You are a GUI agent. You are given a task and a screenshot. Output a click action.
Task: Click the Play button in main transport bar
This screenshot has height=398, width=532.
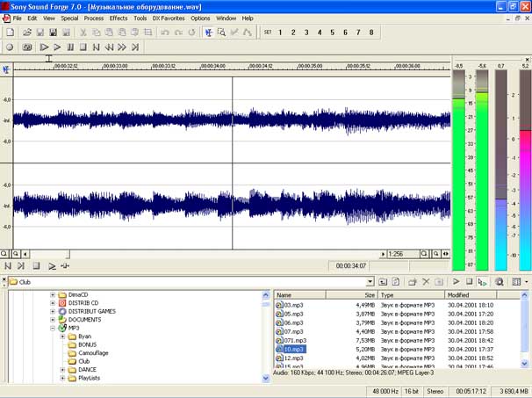(57, 47)
